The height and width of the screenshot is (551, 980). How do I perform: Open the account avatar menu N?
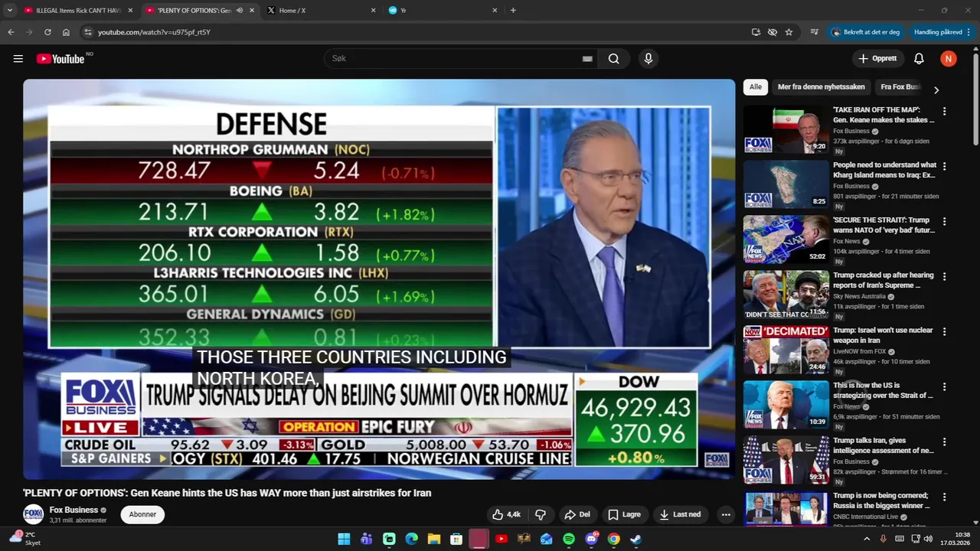(x=949, y=59)
